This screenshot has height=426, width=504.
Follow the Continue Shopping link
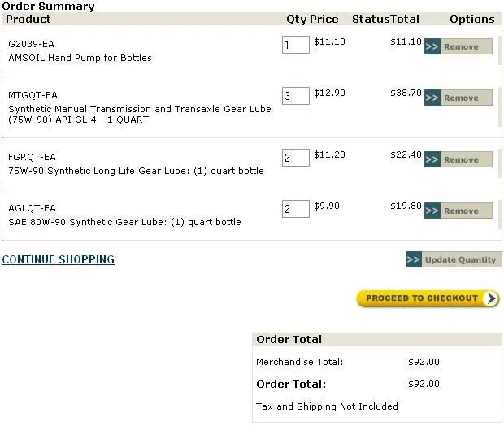[58, 260]
